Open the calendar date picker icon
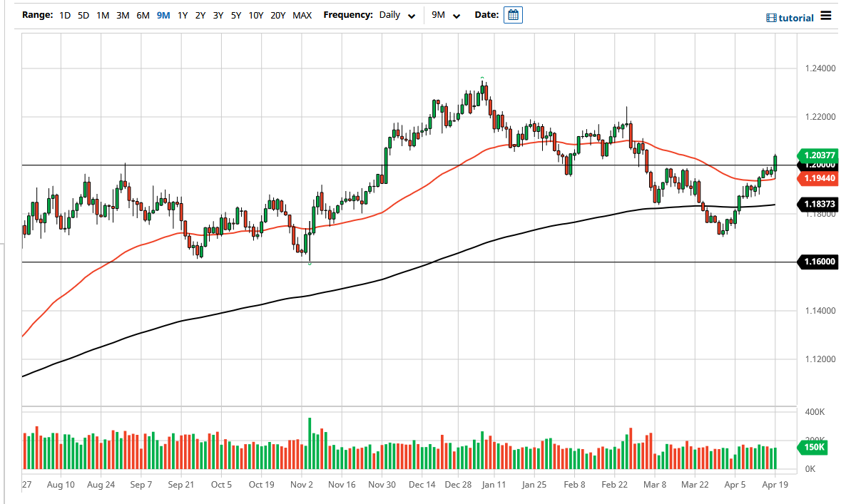Image resolution: width=841 pixels, height=504 pixels. (x=513, y=15)
